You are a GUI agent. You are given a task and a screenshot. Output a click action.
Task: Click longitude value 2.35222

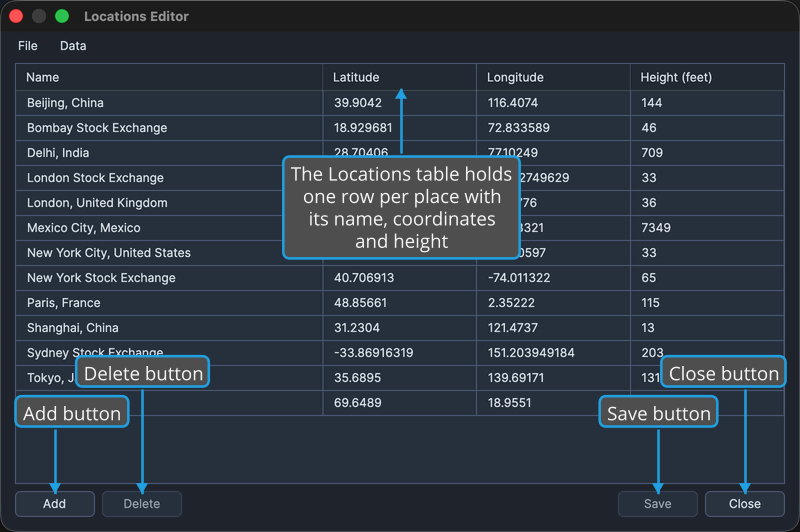point(511,303)
